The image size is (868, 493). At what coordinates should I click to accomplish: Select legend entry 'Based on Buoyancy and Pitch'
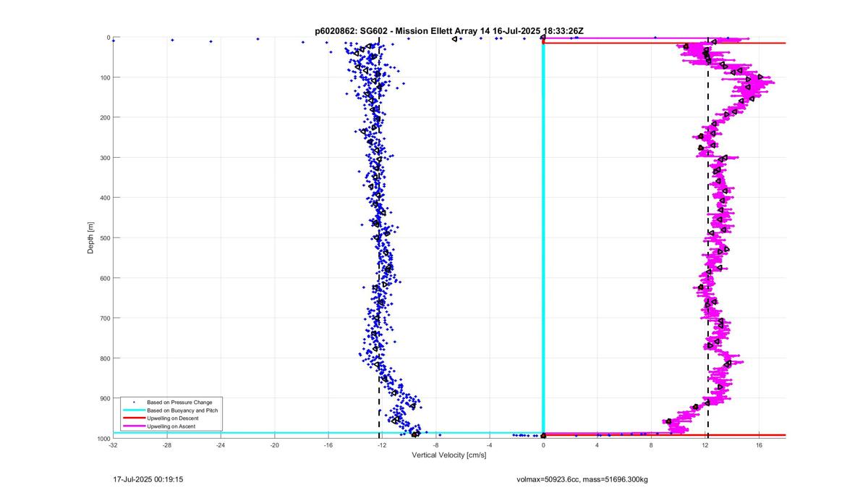pyautogui.click(x=182, y=410)
